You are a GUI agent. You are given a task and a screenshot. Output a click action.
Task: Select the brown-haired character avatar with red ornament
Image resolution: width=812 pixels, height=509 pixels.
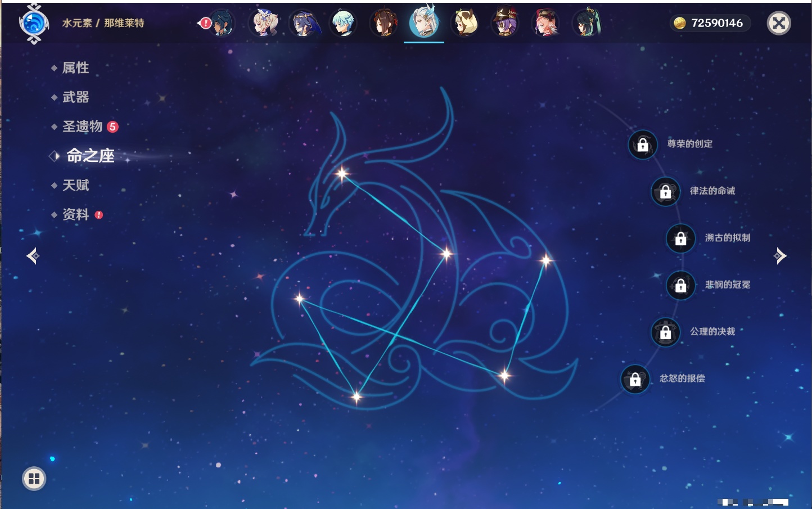(384, 23)
